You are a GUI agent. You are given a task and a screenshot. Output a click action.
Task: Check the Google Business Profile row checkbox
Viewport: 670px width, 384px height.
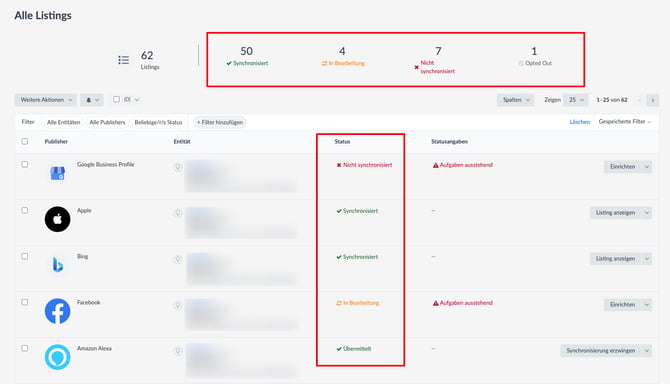(x=25, y=164)
